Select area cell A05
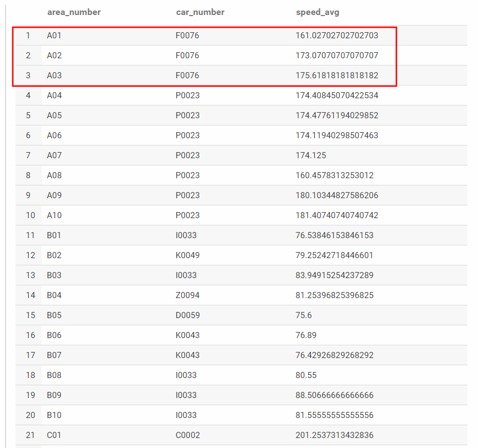The width and height of the screenshot is (478, 448). click(54, 115)
